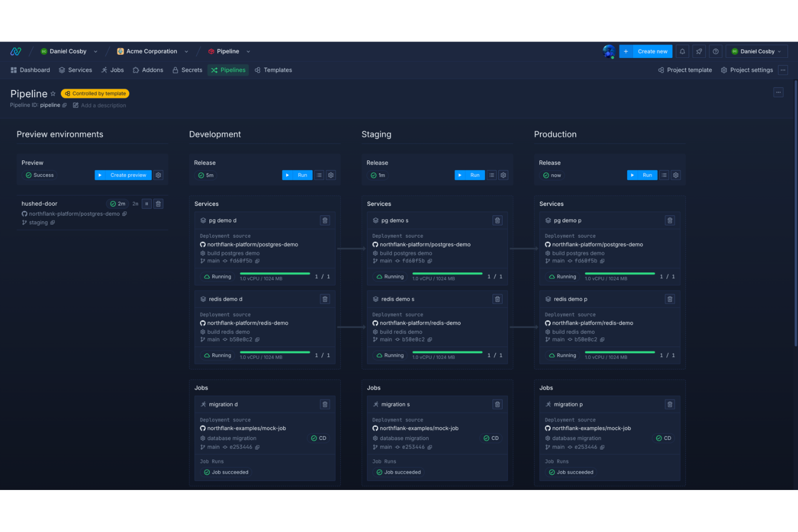Run the Staging release
This screenshot has width=798, height=532.
pyautogui.click(x=470, y=175)
